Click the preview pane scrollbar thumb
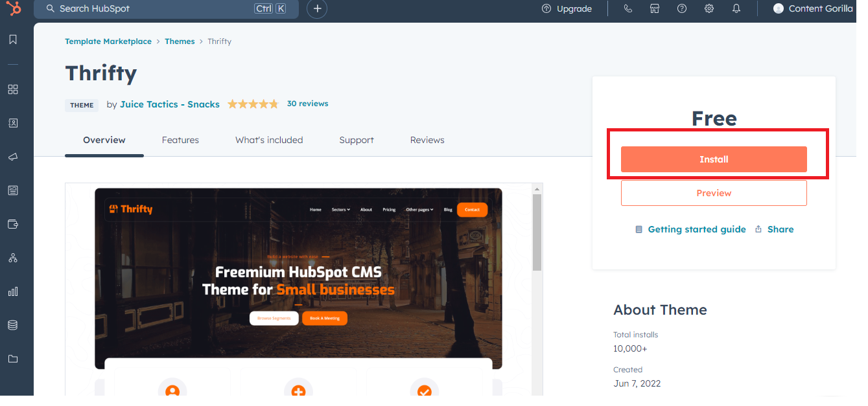Screen dimensions: 868x406 point(537,232)
